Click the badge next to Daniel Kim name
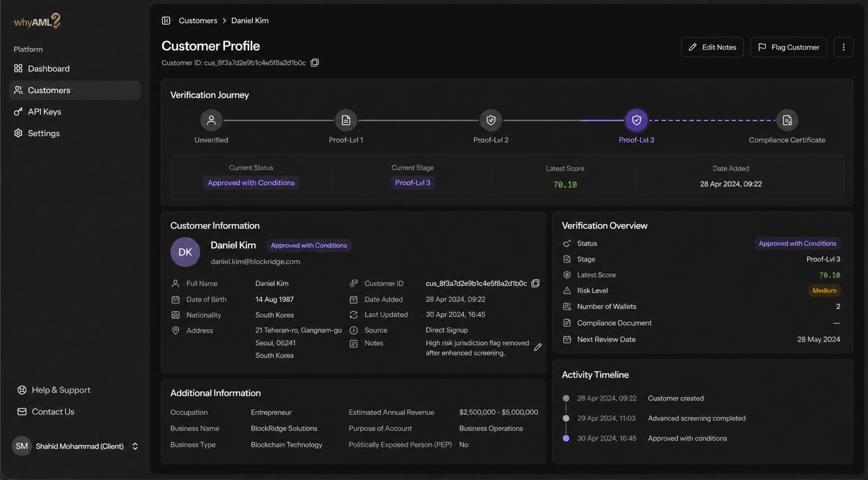This screenshot has height=480, width=868. pyautogui.click(x=309, y=245)
